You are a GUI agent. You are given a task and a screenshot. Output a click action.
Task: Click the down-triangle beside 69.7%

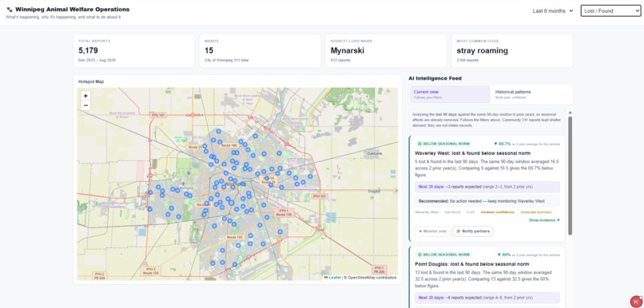point(495,144)
